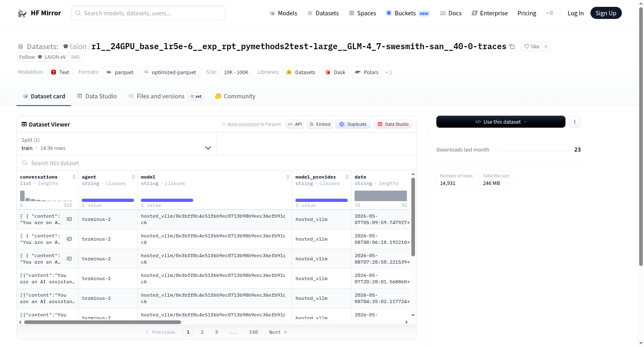
Task: Click the conversations length histogram
Action: pos(46,196)
